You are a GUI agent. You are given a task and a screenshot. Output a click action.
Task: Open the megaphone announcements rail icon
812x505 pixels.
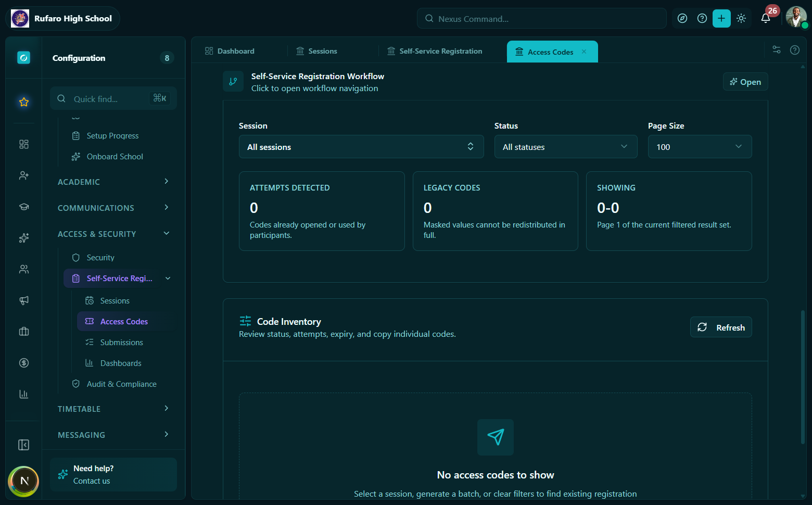coord(23,300)
